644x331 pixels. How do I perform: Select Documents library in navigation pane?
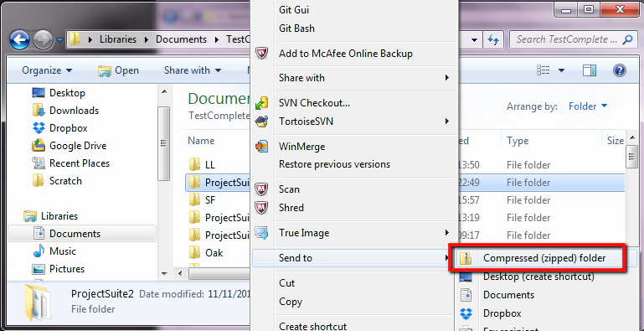83,234
